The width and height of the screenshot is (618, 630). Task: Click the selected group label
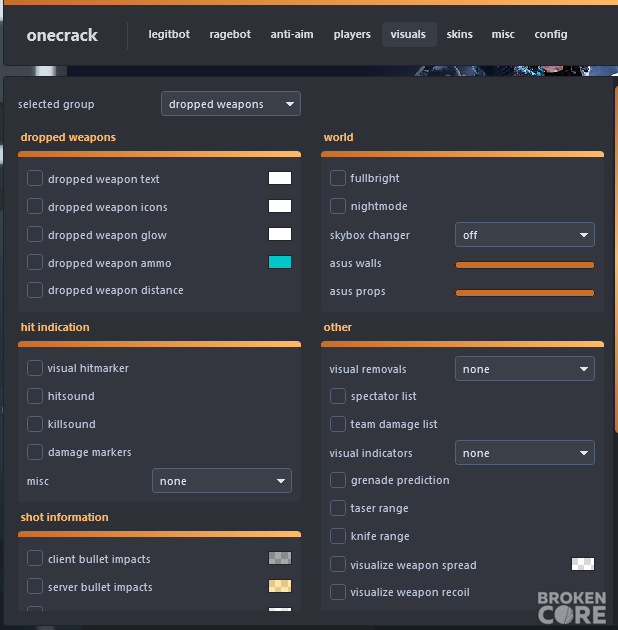(x=56, y=104)
